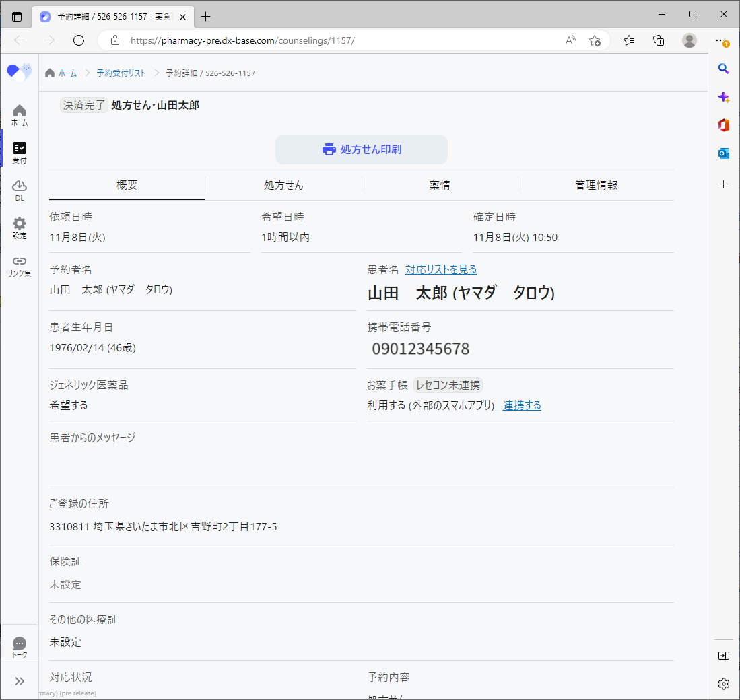
Task: Expand the sidebar with double-chevron
Action: click(x=20, y=680)
